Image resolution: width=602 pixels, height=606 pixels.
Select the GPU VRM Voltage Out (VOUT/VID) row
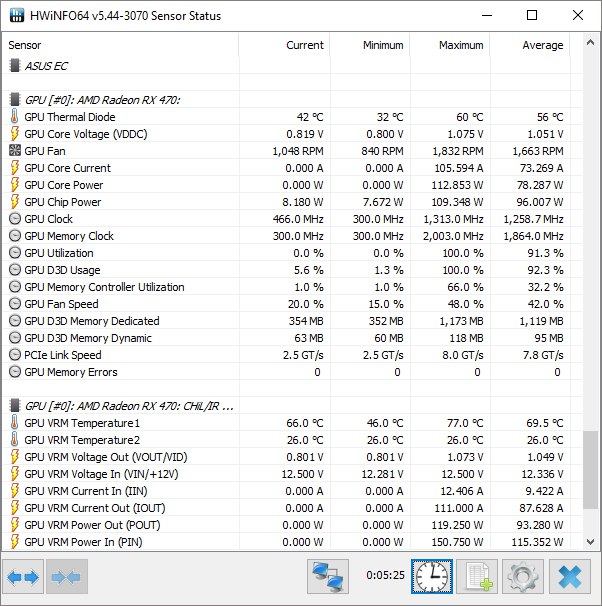point(292,457)
